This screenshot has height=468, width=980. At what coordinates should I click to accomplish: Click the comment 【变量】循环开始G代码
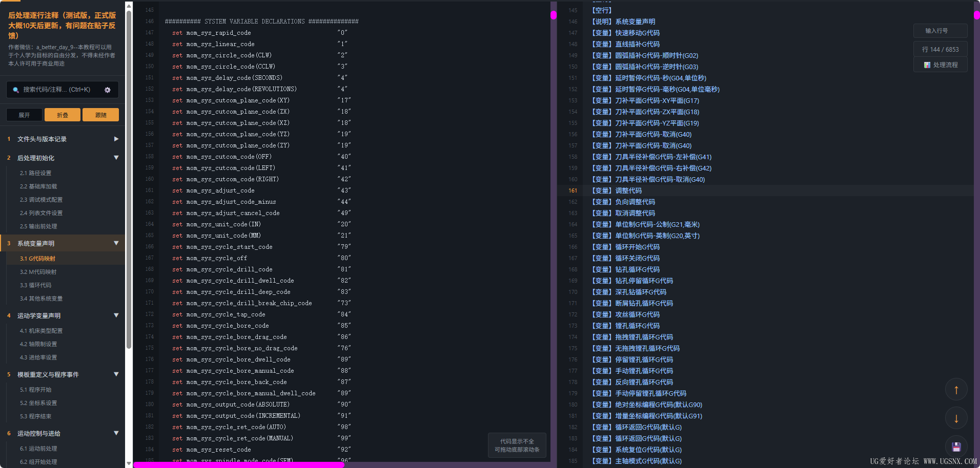click(625, 247)
